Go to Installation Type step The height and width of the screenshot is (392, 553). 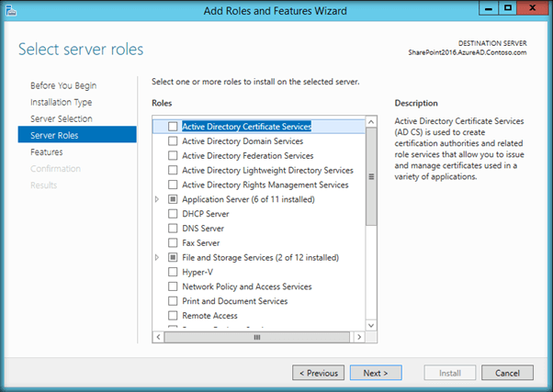point(61,102)
